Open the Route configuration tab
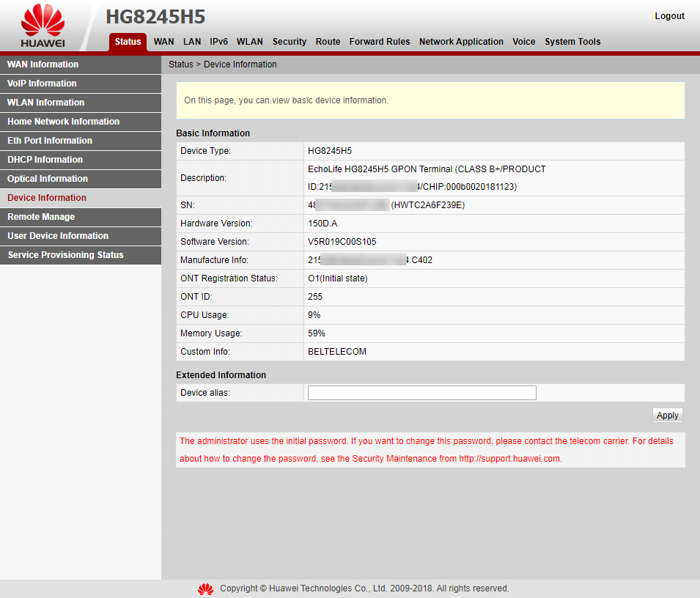The width and height of the screenshot is (700, 598). pos(328,42)
